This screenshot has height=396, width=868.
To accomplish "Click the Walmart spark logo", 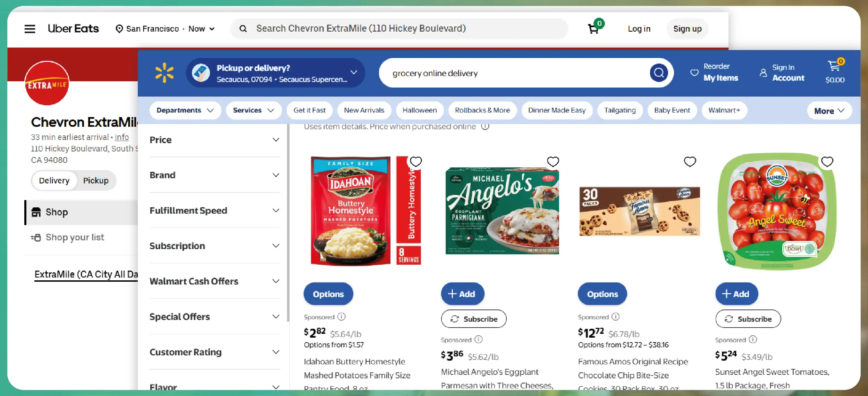I will click(x=164, y=73).
